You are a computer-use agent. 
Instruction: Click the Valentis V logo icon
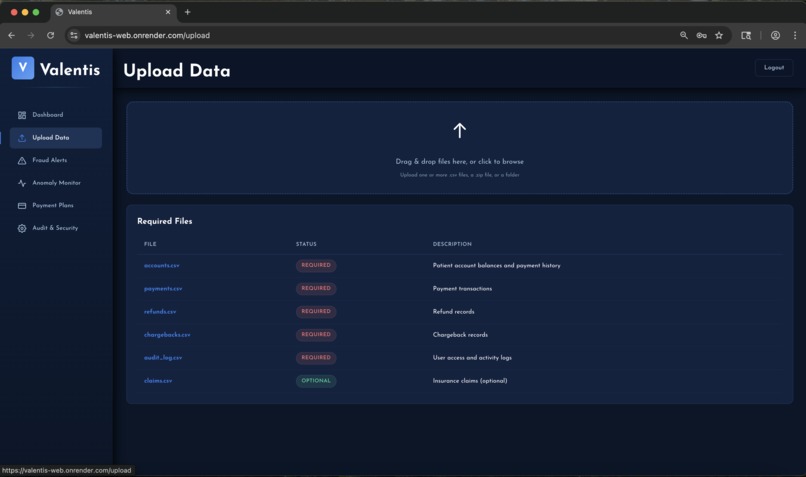(23, 68)
